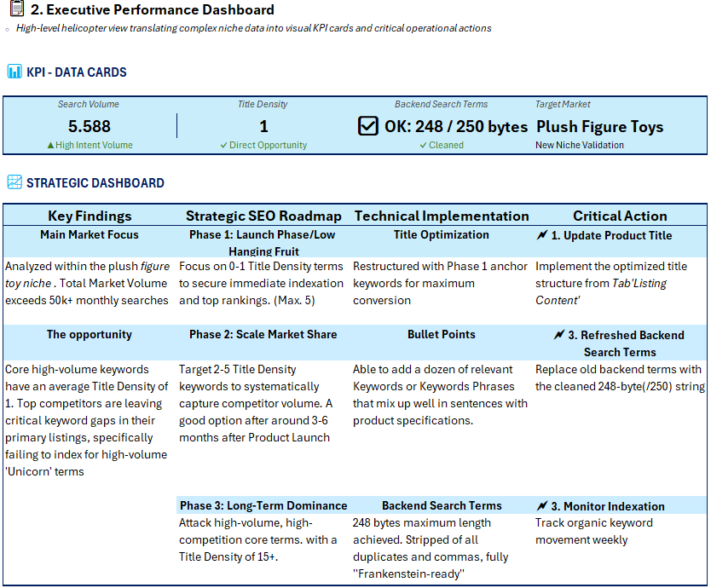Image resolution: width=711 pixels, height=588 pixels.
Task: Click the Phase 3: Long-Term Dominance heading
Action: (x=263, y=505)
